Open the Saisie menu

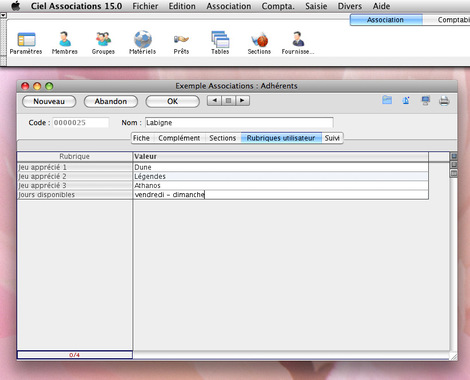[316, 6]
